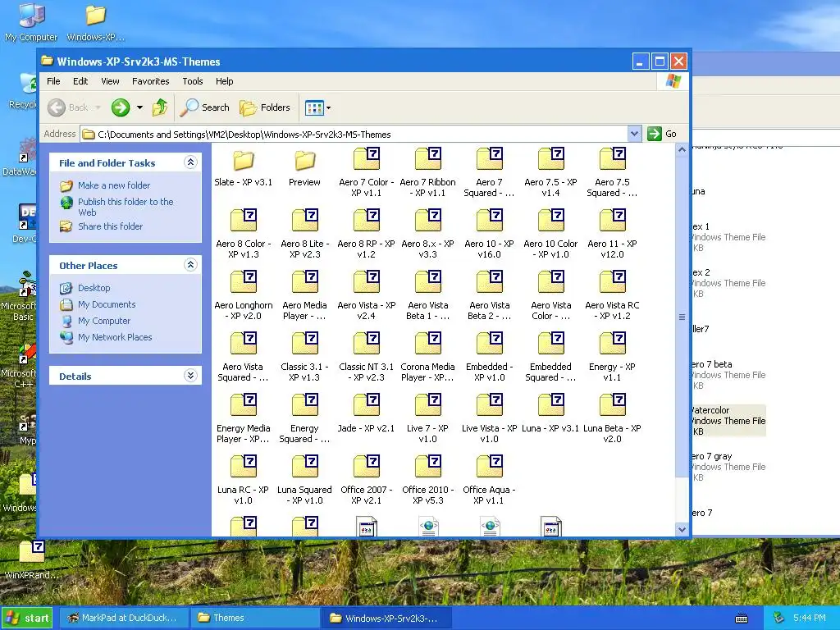Open My Documents from Other Places
840x630 pixels.
pos(107,304)
